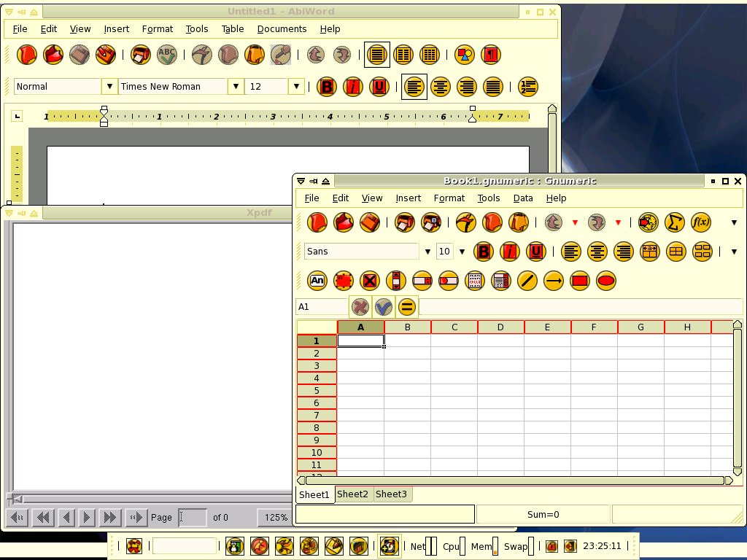Expand the Gnumeric standard toolbar overflow arrow

point(734,222)
